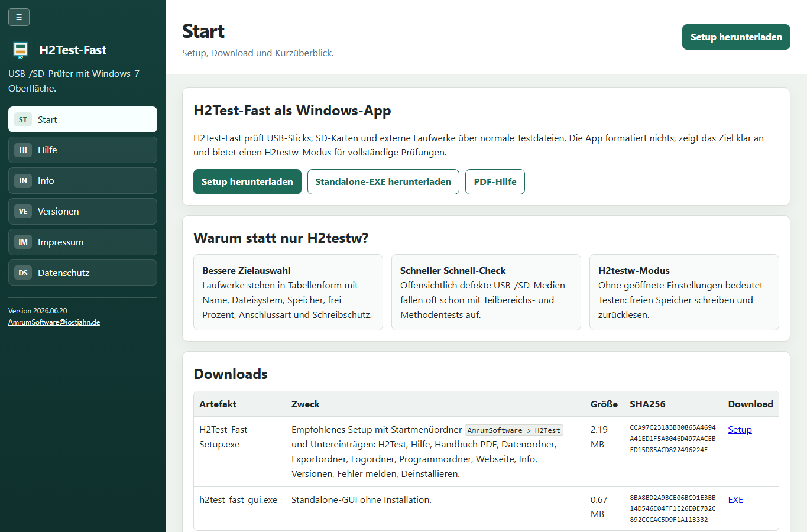Click the H2testw-Modus card
This screenshot has height=532, width=807.
(x=684, y=292)
